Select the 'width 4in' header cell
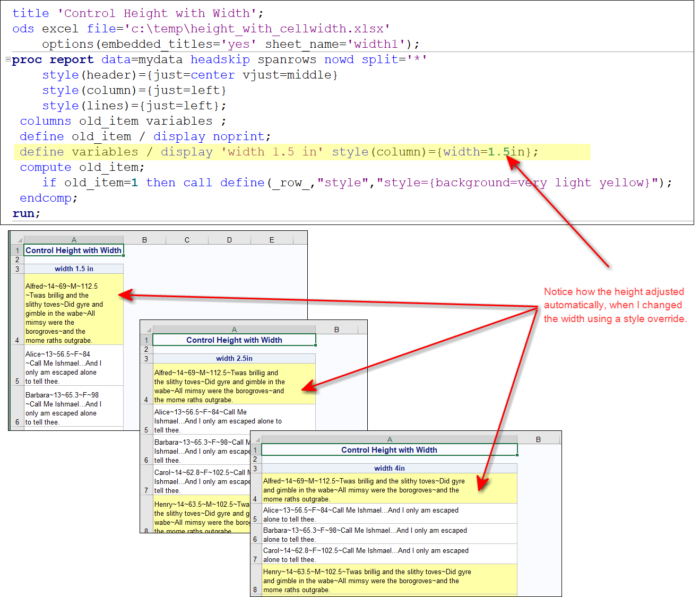 (x=389, y=468)
